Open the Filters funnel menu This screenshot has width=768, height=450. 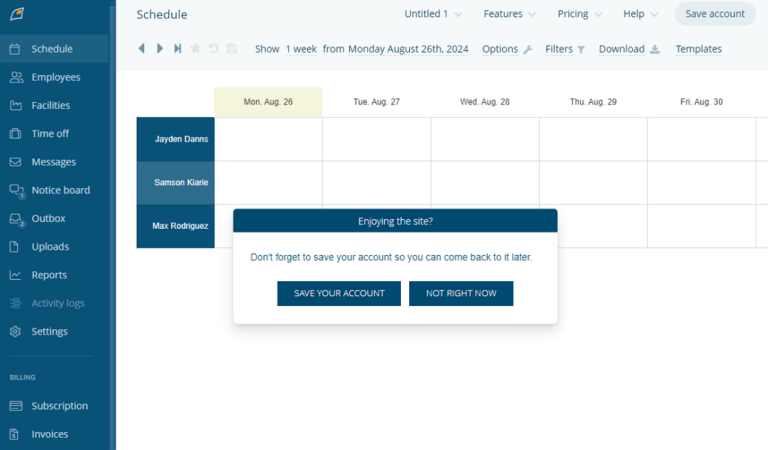point(565,49)
